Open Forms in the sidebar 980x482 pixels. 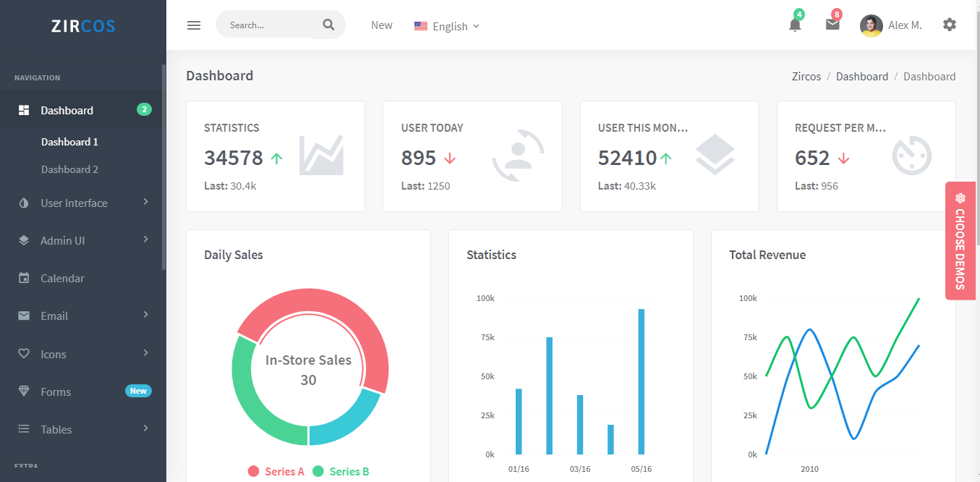56,392
